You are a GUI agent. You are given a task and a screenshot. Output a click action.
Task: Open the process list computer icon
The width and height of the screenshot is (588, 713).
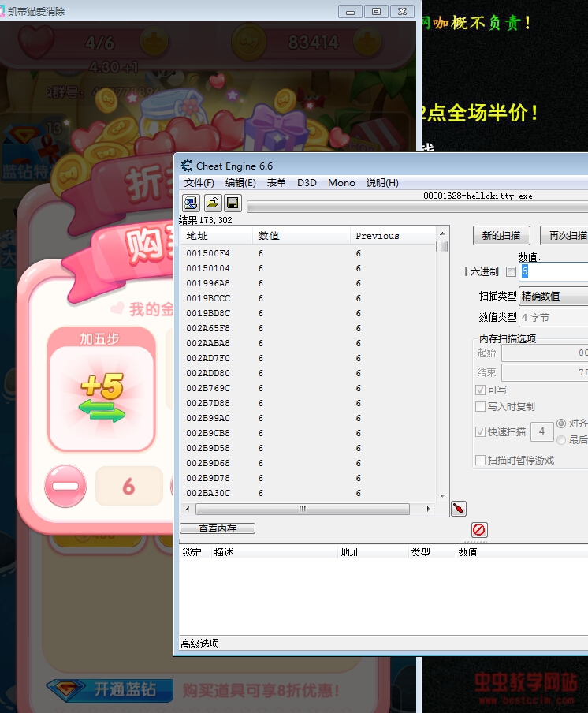pos(191,203)
